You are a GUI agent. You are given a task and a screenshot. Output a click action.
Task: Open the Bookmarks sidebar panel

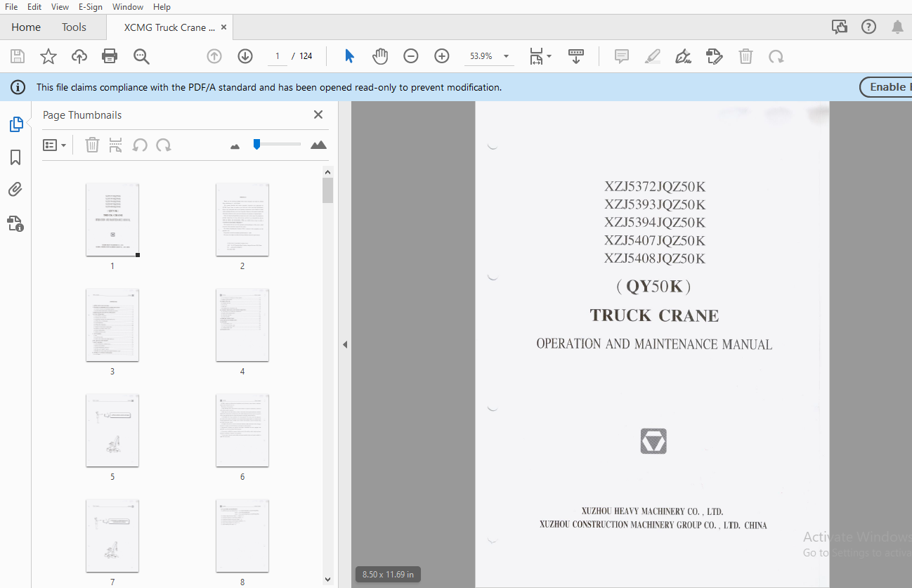(x=15, y=157)
